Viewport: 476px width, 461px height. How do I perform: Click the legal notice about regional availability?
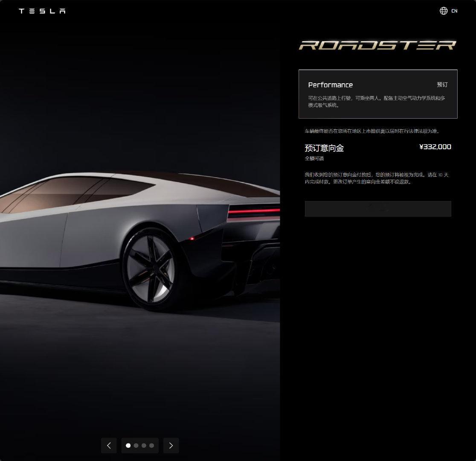(372, 131)
